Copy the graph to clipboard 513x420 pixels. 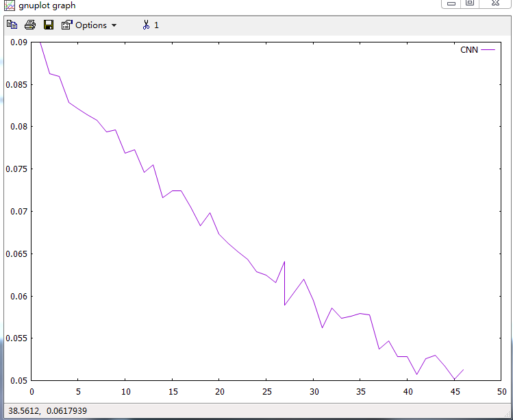(12, 25)
